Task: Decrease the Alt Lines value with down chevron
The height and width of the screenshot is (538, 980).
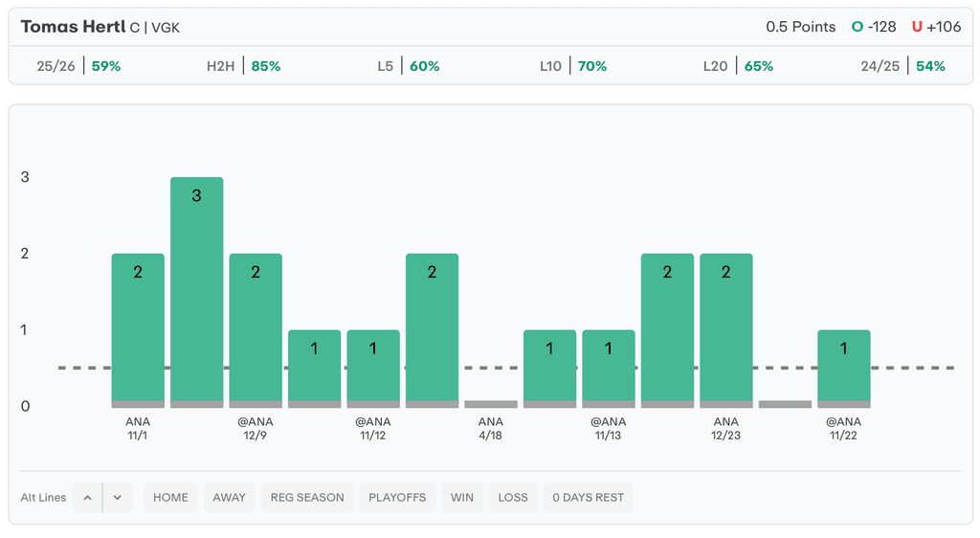Action: pos(117,498)
